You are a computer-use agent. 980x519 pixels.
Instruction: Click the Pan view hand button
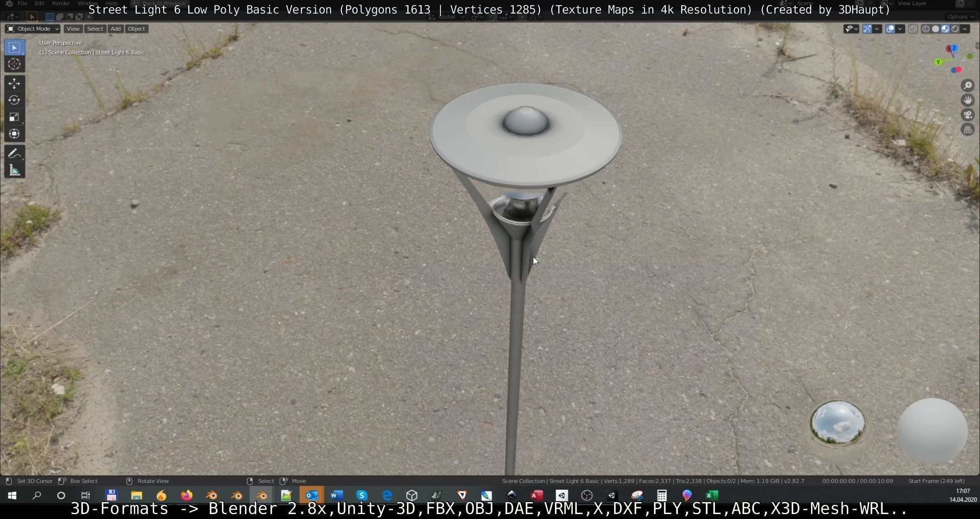(968, 100)
